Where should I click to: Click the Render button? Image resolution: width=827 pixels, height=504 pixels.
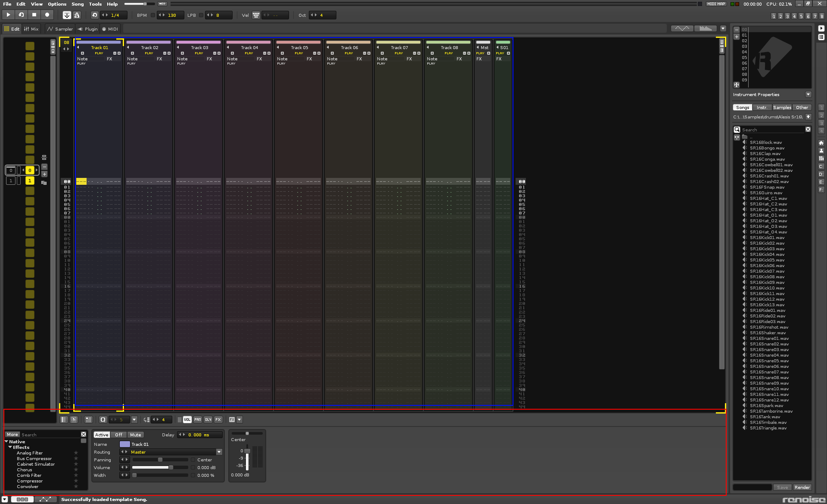[x=802, y=487]
